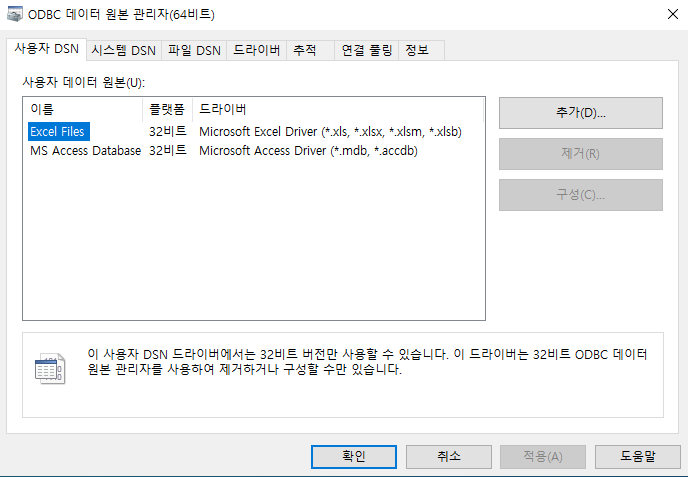Click the ODBC app icon in title bar
The height and width of the screenshot is (477, 688).
(x=12, y=15)
